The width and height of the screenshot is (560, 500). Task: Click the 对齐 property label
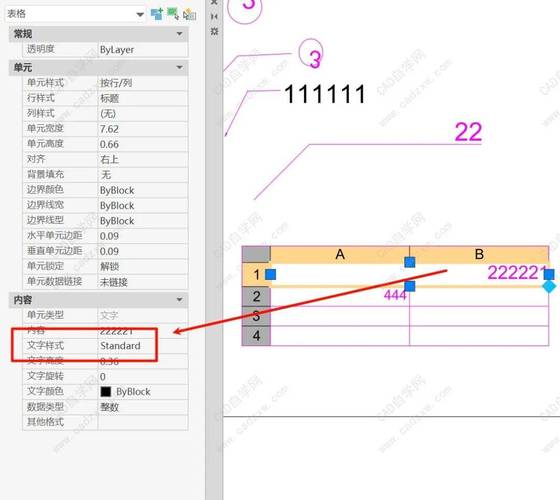36,159
